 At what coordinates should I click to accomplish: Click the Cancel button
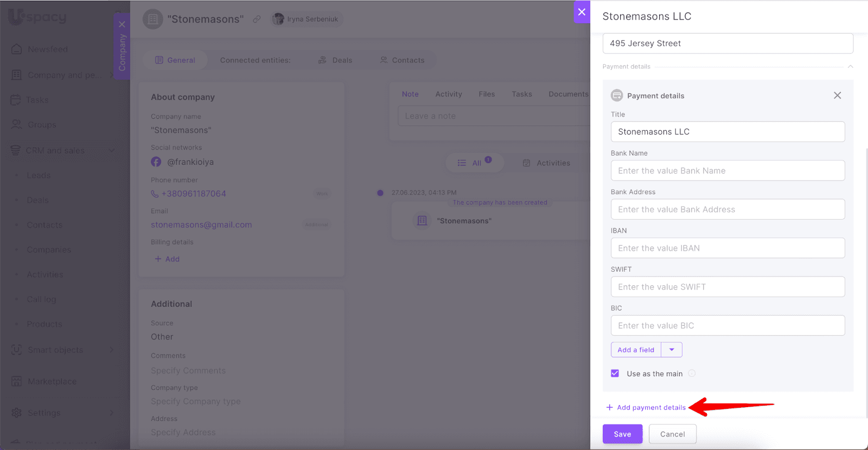(x=672, y=434)
